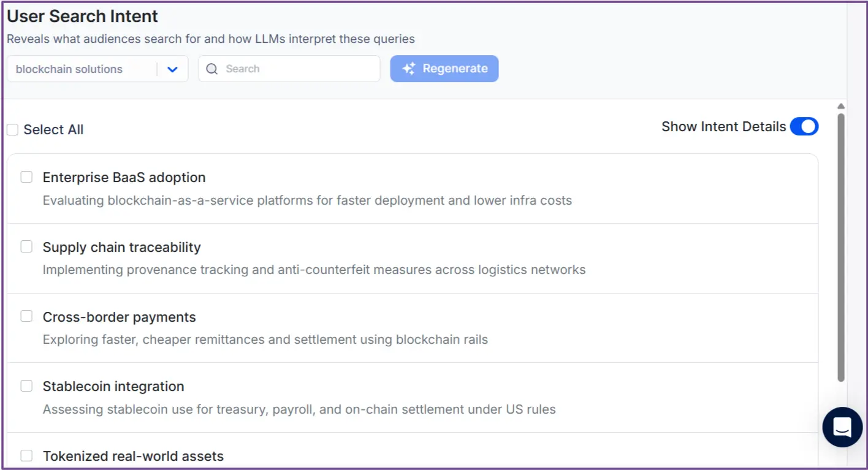Open the Intercom chat bubble icon

pyautogui.click(x=842, y=427)
